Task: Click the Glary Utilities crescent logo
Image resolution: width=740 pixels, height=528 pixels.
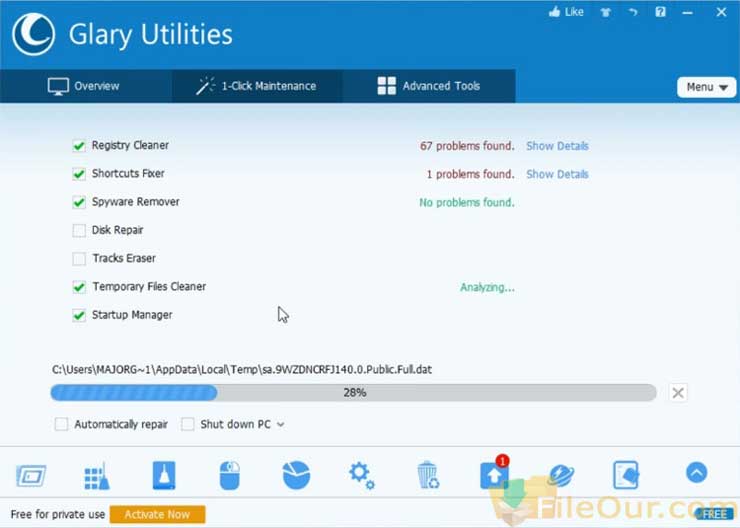Action: click(34, 34)
